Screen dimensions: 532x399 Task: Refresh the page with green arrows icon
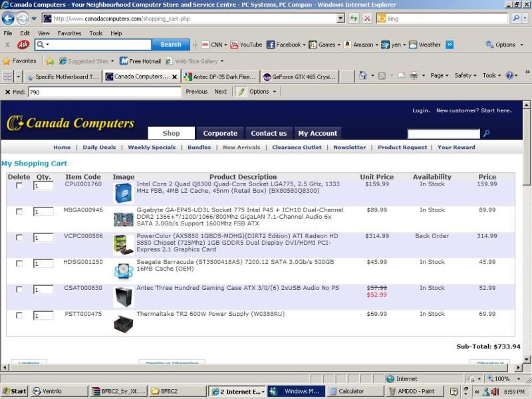click(x=354, y=19)
